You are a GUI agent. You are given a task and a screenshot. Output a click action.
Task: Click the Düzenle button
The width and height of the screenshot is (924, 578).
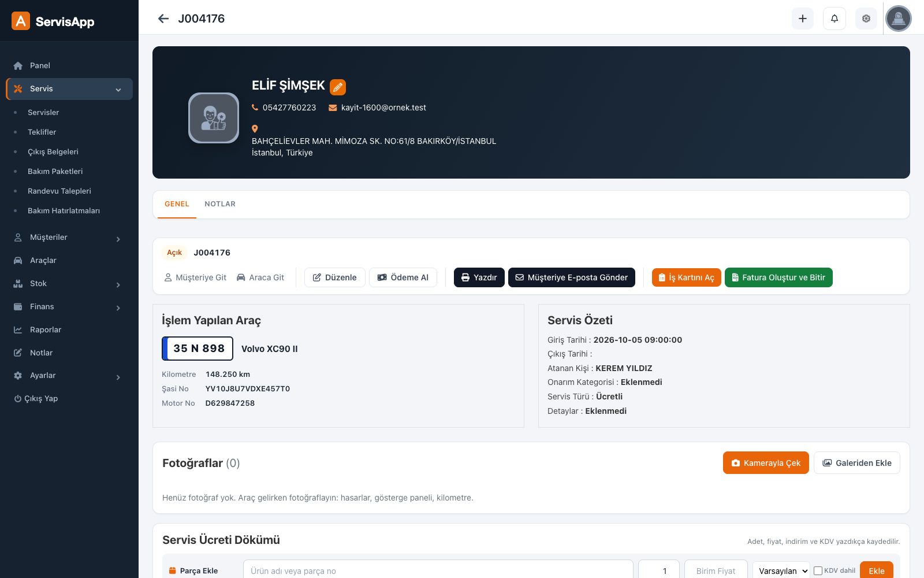point(335,277)
